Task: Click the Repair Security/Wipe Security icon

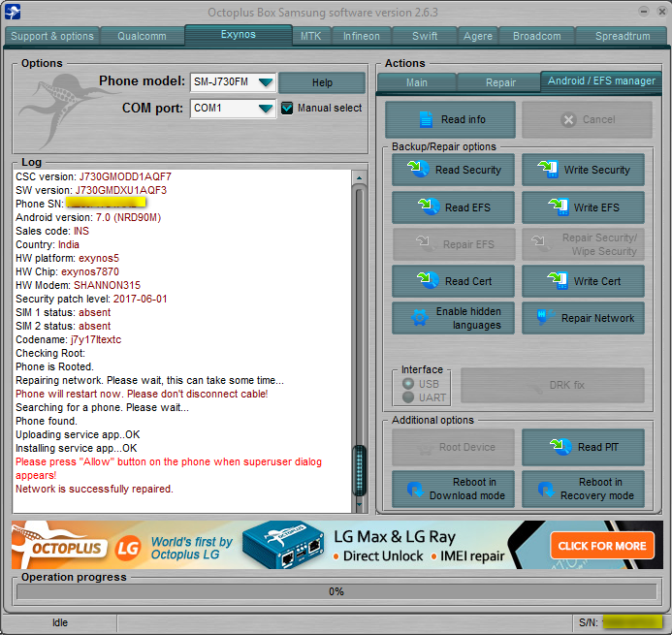Action: click(542, 243)
